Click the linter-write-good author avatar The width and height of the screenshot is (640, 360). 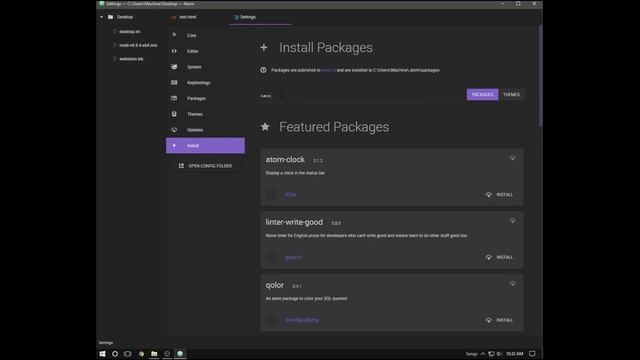click(x=272, y=258)
